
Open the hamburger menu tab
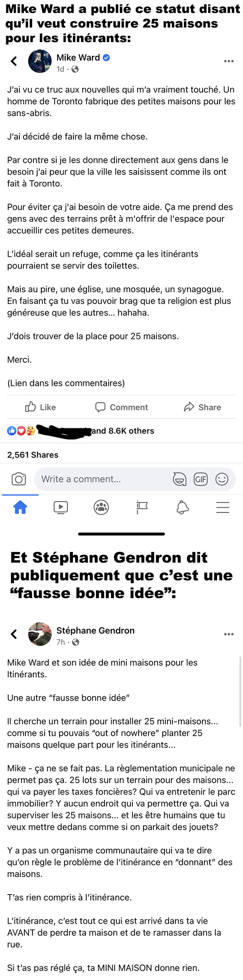click(223, 507)
